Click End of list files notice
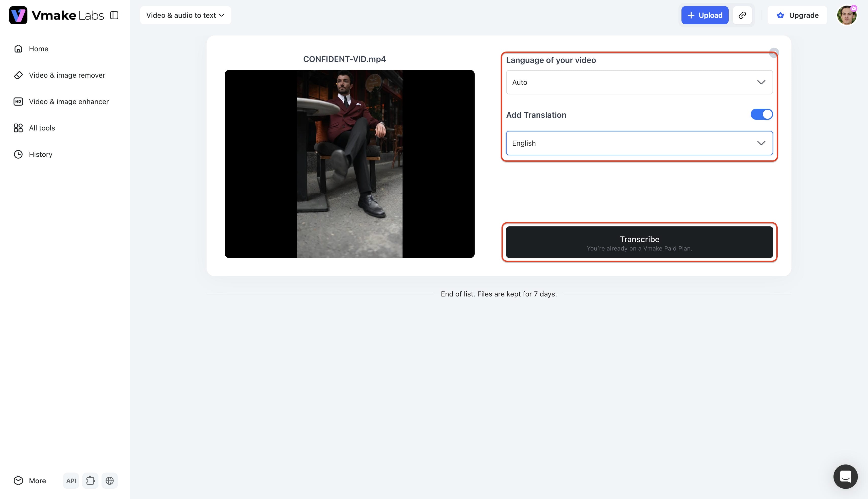The height and width of the screenshot is (499, 868). pyautogui.click(x=499, y=294)
